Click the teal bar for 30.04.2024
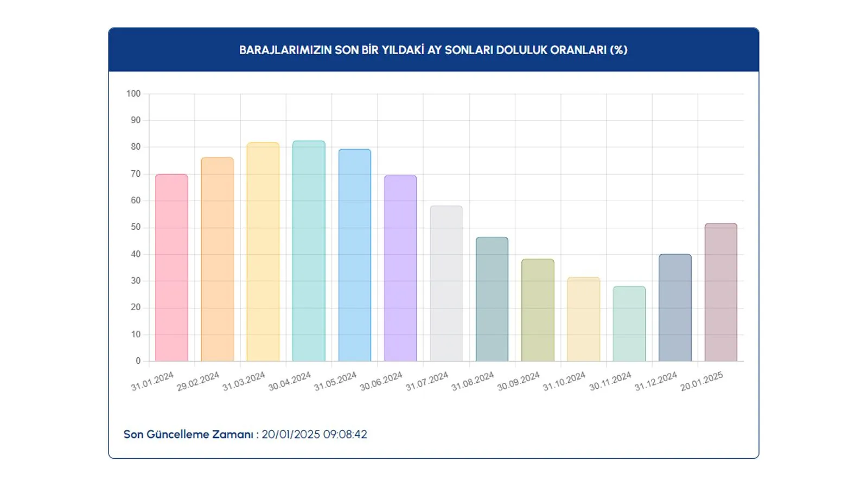This screenshot has width=868, height=488. tap(309, 251)
